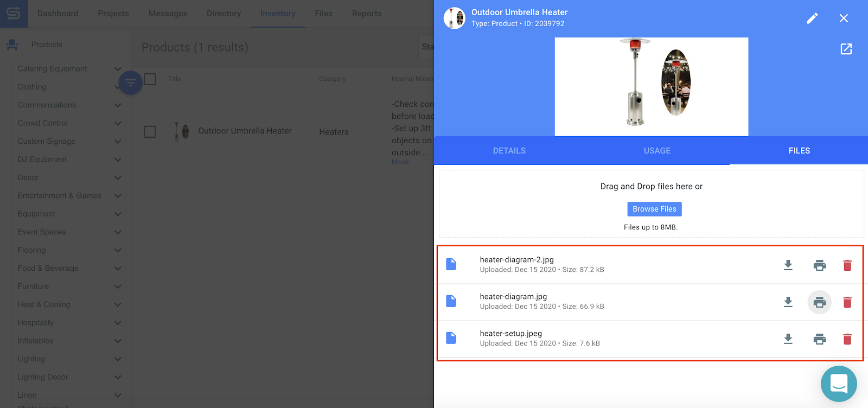
Task: Select Equipment category in sidebar
Action: pyautogui.click(x=36, y=214)
